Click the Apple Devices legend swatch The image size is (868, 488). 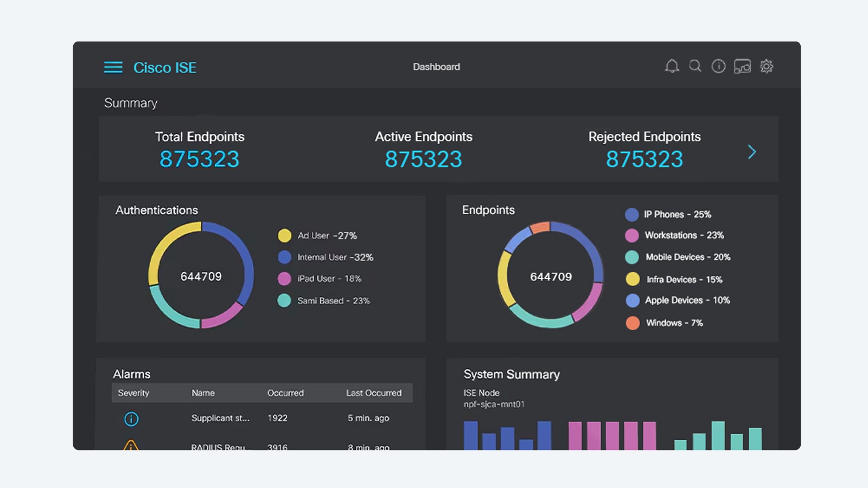point(633,300)
